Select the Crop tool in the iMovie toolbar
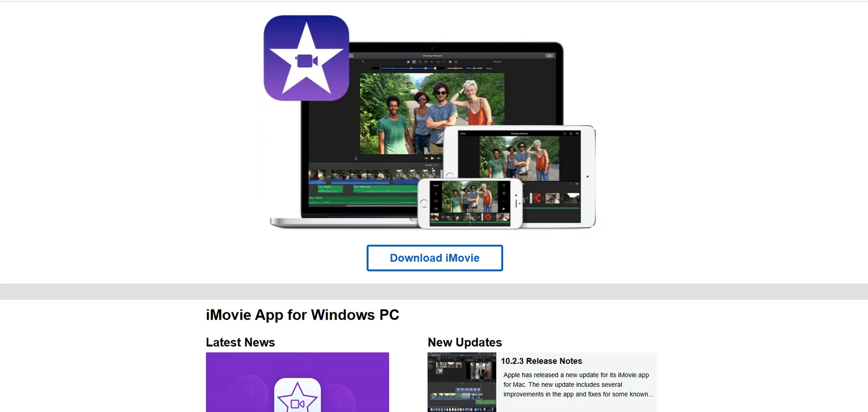Image resolution: width=868 pixels, height=412 pixels. pos(420,61)
